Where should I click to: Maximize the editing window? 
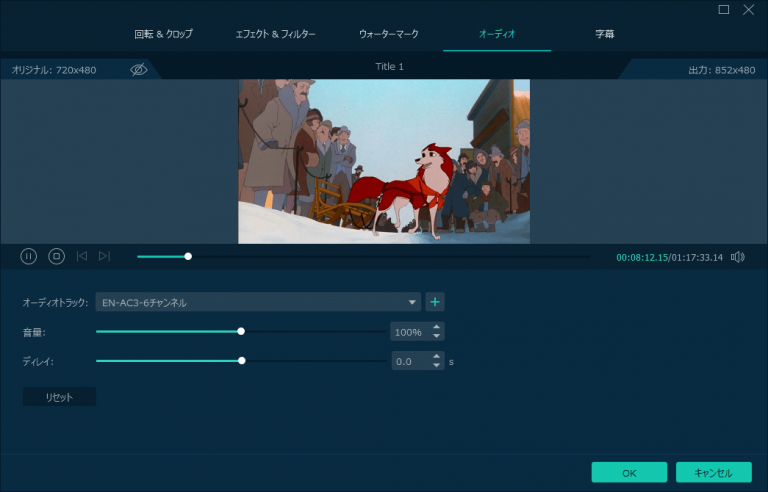724,10
